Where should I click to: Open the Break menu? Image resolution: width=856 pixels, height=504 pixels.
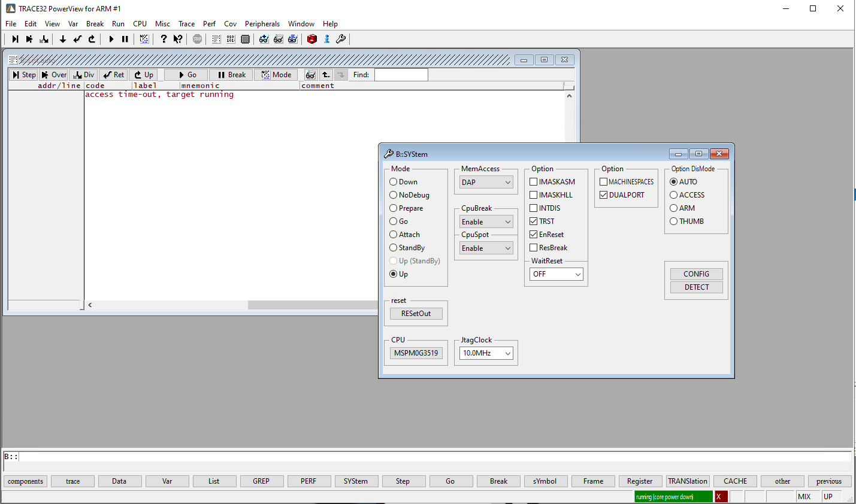click(x=95, y=24)
